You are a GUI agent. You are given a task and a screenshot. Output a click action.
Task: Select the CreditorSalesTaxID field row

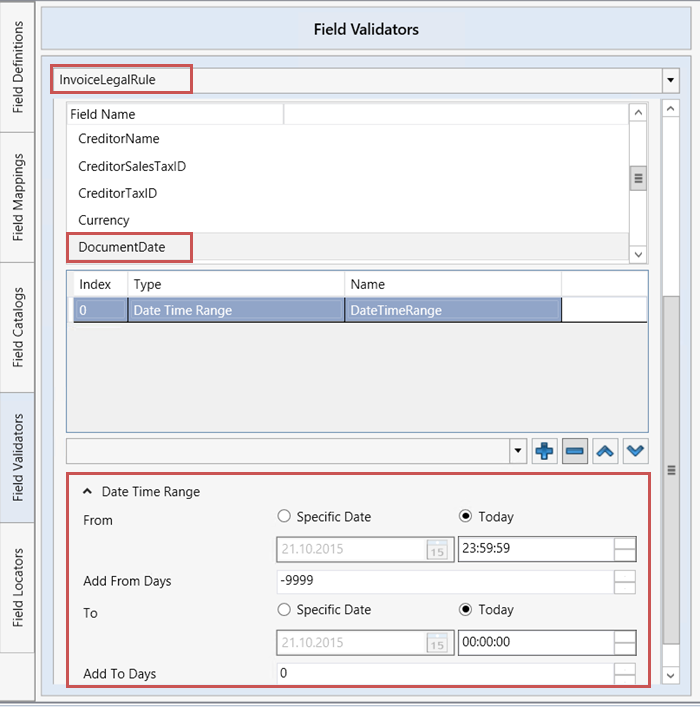[132, 166]
